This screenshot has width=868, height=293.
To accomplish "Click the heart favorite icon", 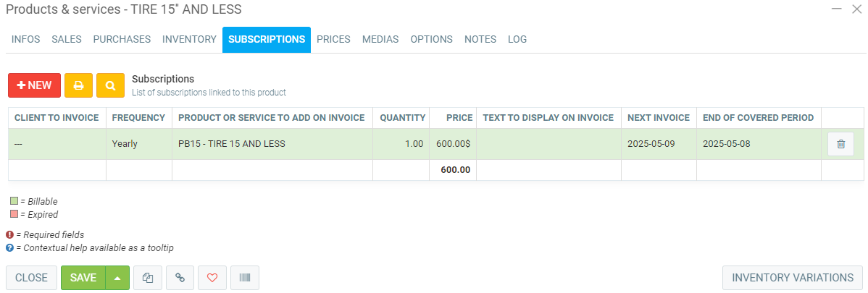I will coord(212,278).
